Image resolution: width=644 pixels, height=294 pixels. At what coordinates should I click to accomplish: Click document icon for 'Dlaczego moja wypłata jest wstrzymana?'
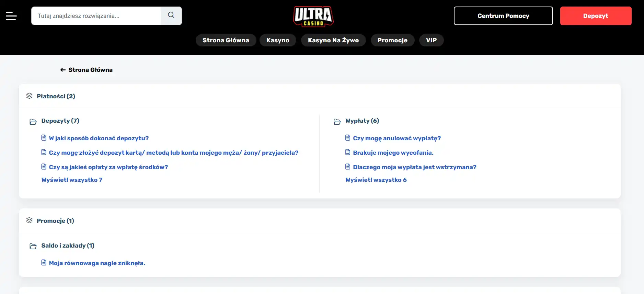(x=348, y=167)
